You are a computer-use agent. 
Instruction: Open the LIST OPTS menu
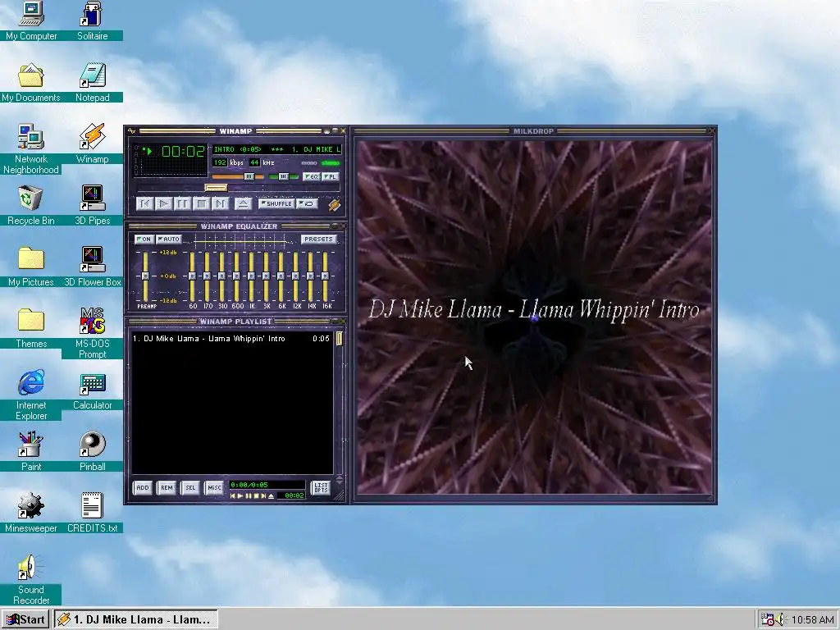pos(321,487)
